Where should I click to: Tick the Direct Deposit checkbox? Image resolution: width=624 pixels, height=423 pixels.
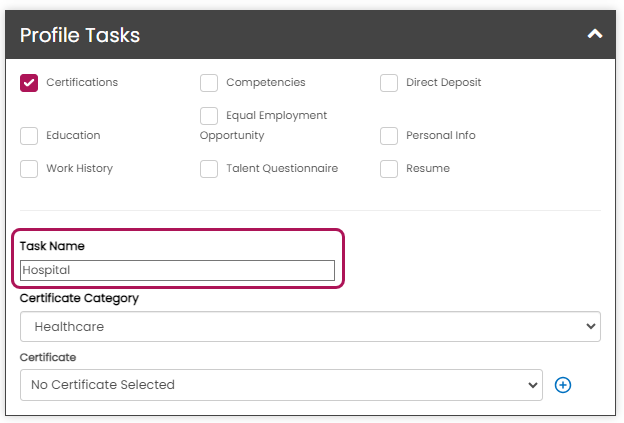point(389,83)
